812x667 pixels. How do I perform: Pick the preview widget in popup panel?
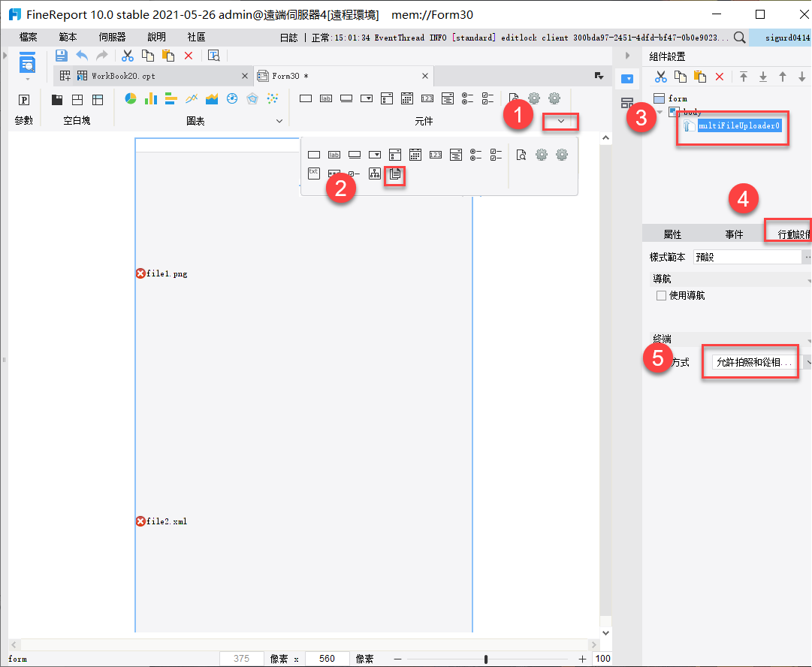pos(521,154)
